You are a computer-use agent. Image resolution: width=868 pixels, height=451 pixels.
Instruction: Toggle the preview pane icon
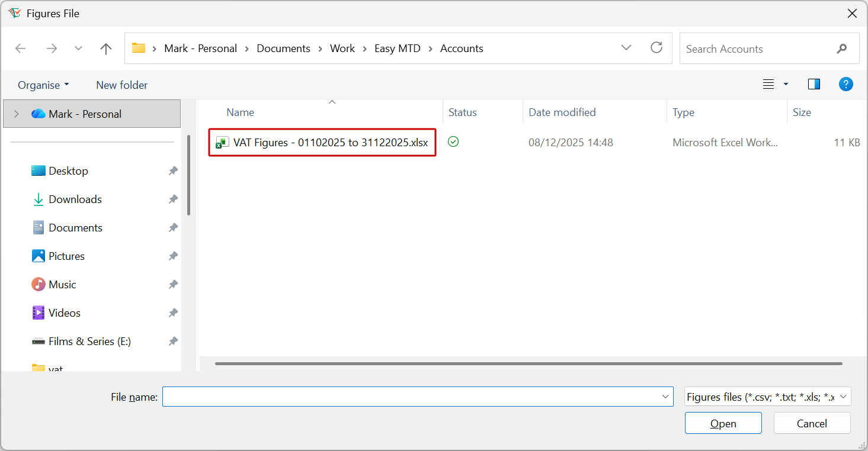pos(813,84)
